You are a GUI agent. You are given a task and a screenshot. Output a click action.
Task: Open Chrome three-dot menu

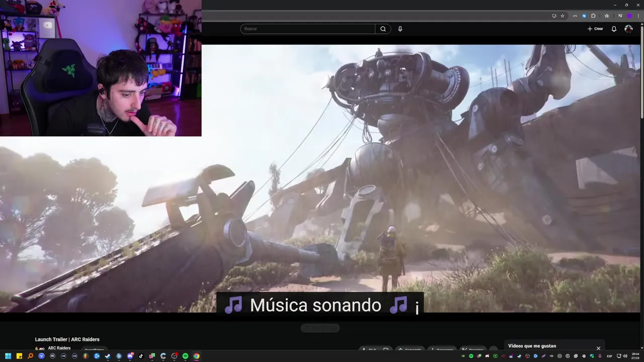pyautogui.click(x=638, y=16)
